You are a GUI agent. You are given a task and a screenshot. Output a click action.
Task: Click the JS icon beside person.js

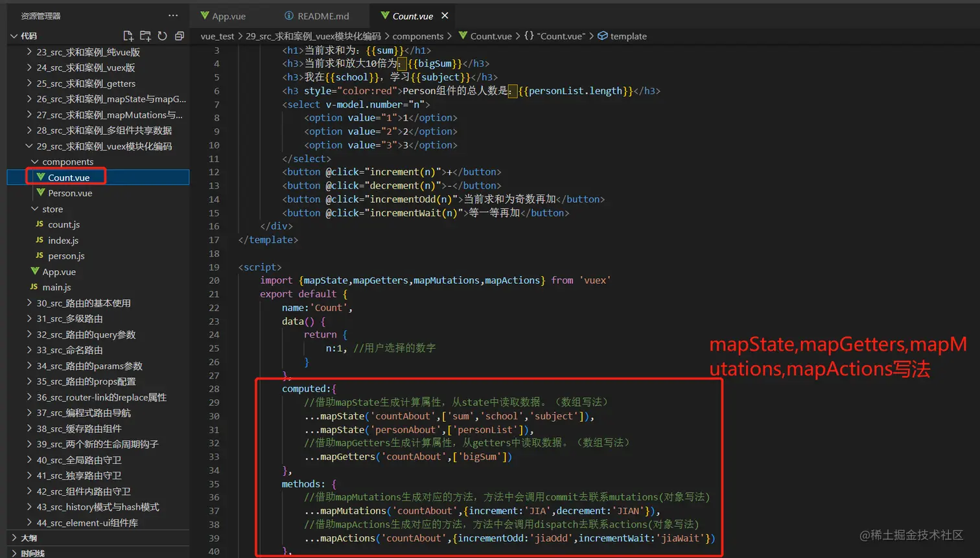point(40,255)
